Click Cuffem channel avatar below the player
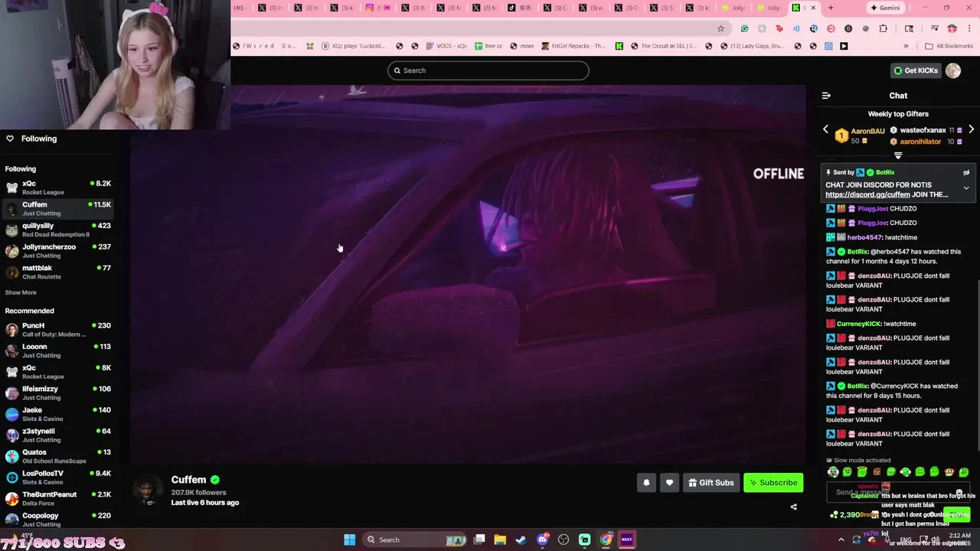Viewport: 980px width, 551px height. 149,491
